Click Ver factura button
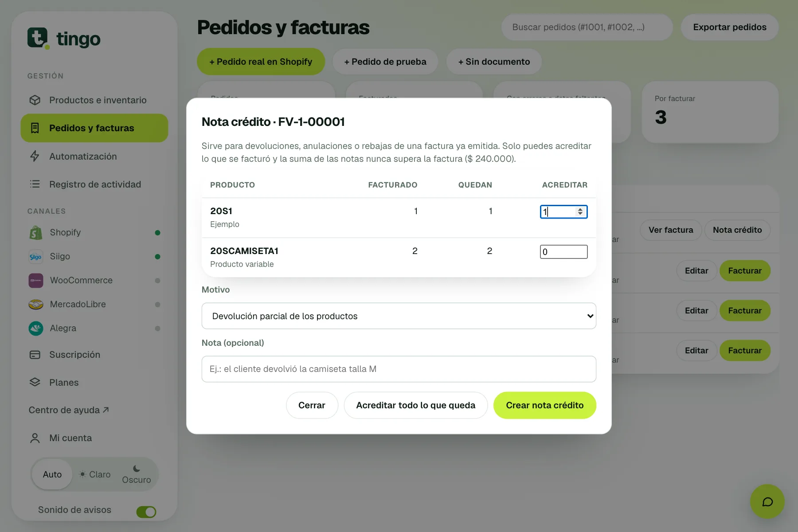798x532 pixels. click(671, 230)
